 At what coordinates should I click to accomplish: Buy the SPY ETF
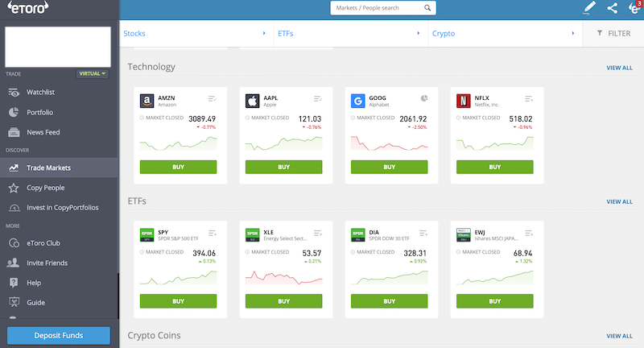pos(178,301)
